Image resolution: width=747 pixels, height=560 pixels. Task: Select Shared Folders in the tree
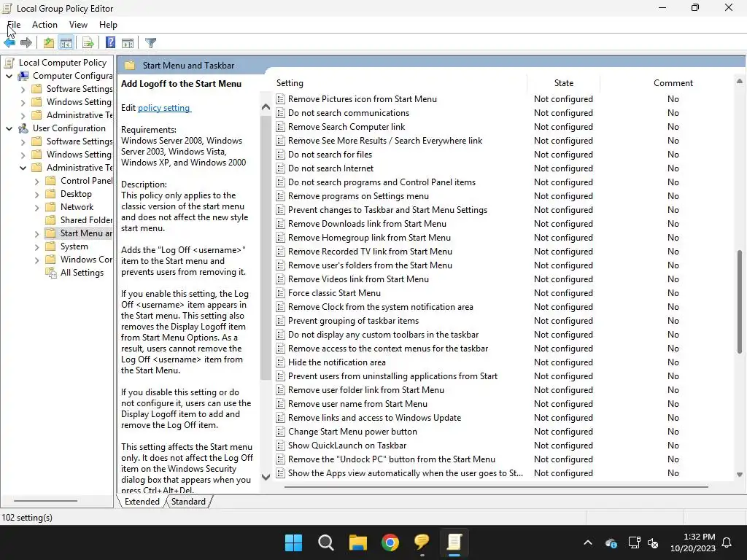point(86,220)
